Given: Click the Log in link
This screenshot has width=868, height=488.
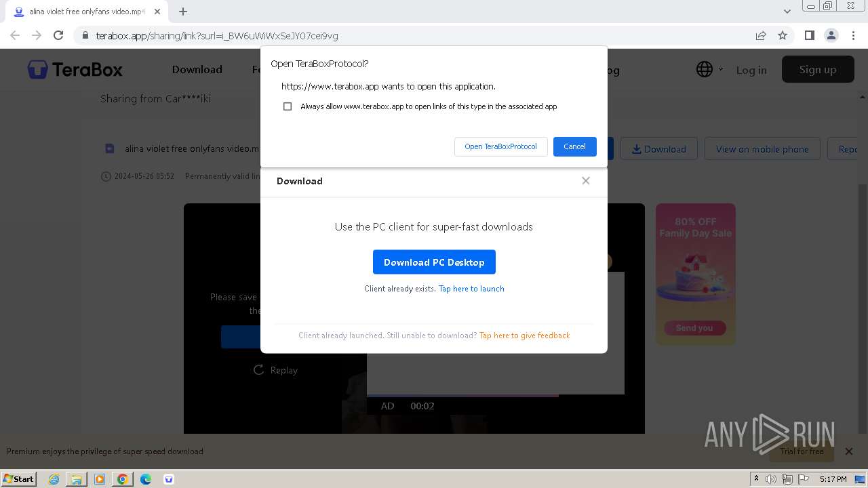Looking at the screenshot, I should pyautogui.click(x=751, y=70).
